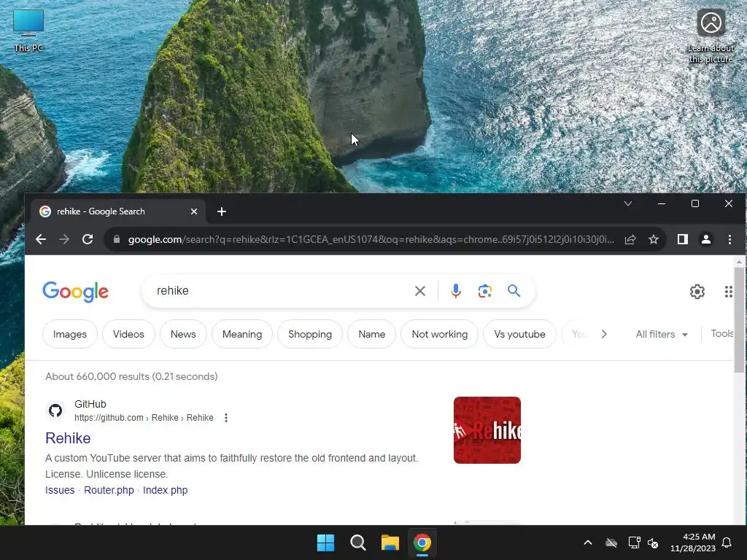Viewport: 747px width, 560px height.
Task: Open more options for GitHub result
Action: pos(226,418)
